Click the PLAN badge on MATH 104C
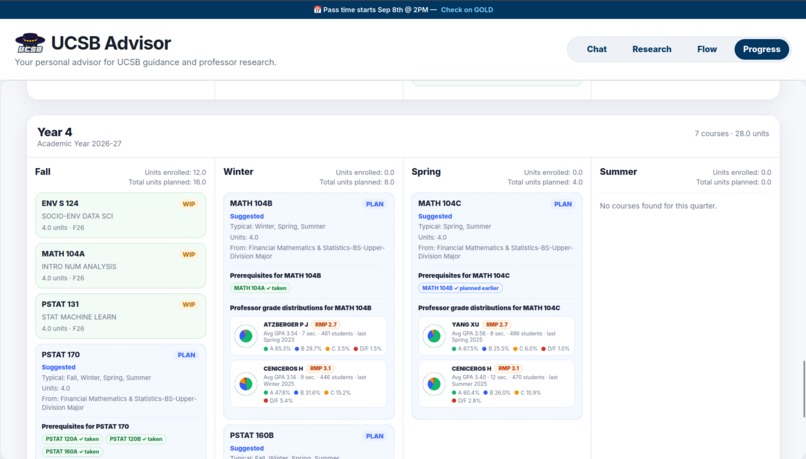Screen dimensions: 806x459 (562, 204)
